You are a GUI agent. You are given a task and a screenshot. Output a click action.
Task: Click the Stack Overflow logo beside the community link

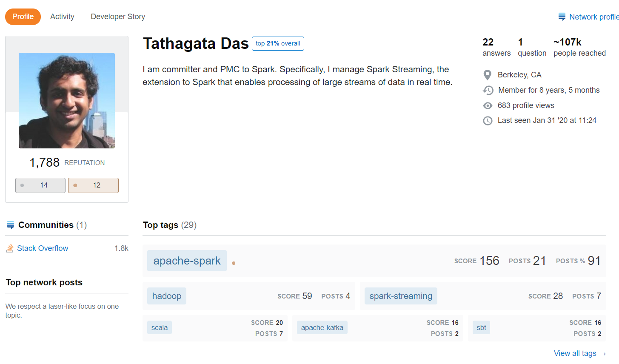[x=9, y=248]
